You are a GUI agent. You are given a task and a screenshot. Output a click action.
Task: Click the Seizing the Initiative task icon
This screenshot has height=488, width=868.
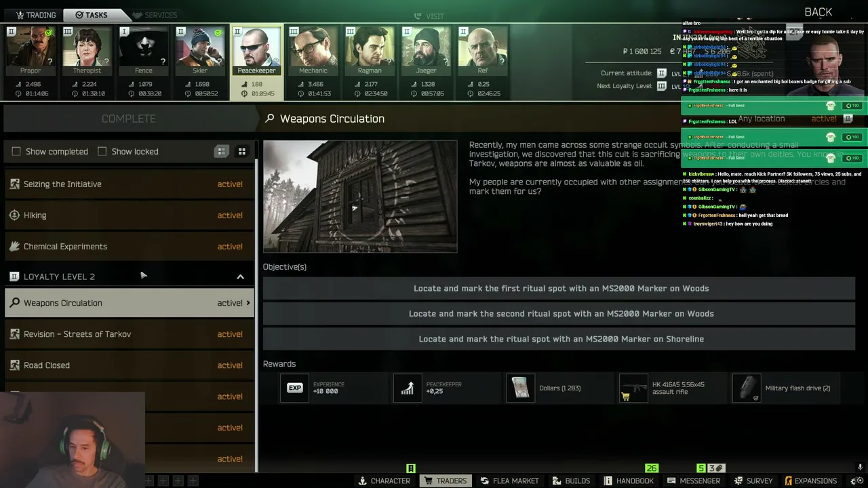pos(14,184)
